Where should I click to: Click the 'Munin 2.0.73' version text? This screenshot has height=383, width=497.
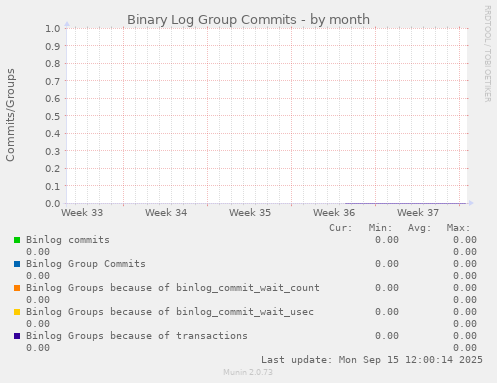[x=248, y=372]
